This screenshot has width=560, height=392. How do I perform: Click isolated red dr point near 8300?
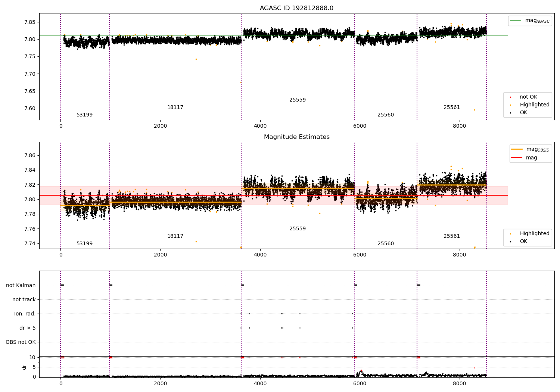pyautogui.click(x=475, y=368)
